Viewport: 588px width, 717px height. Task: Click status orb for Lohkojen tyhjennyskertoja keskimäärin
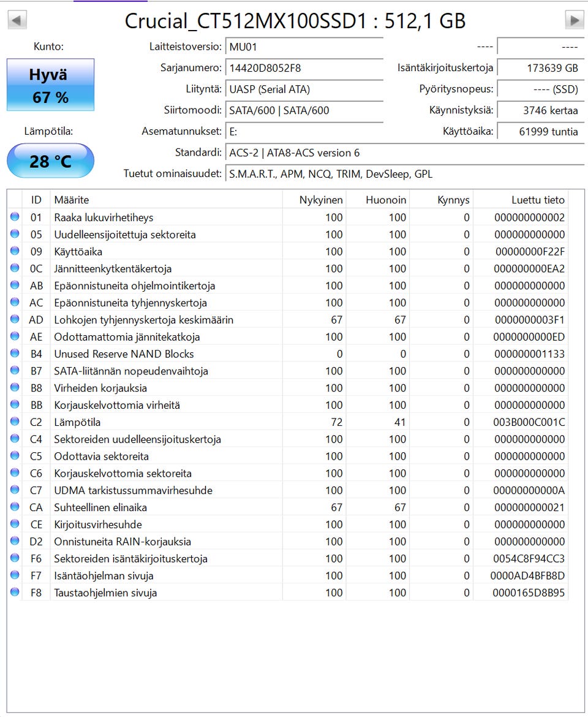[15, 319]
